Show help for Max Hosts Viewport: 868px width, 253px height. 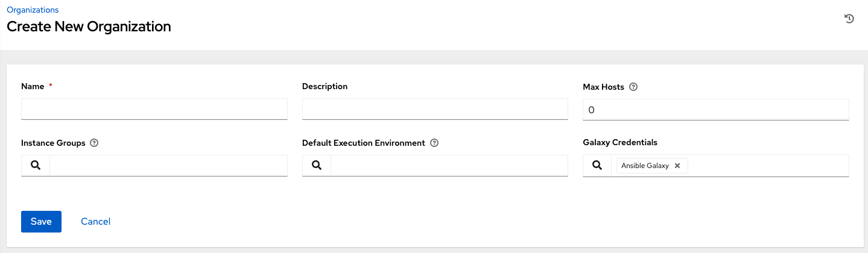(633, 87)
